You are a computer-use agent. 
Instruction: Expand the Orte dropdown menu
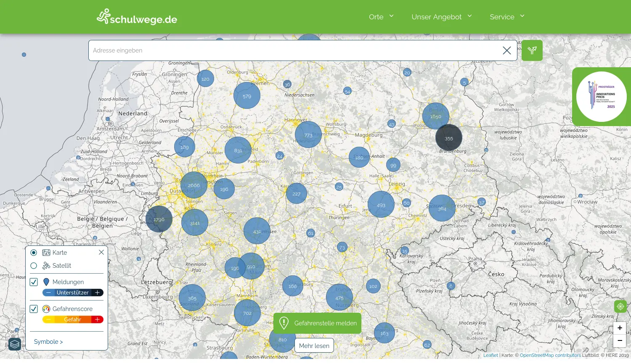(x=381, y=17)
